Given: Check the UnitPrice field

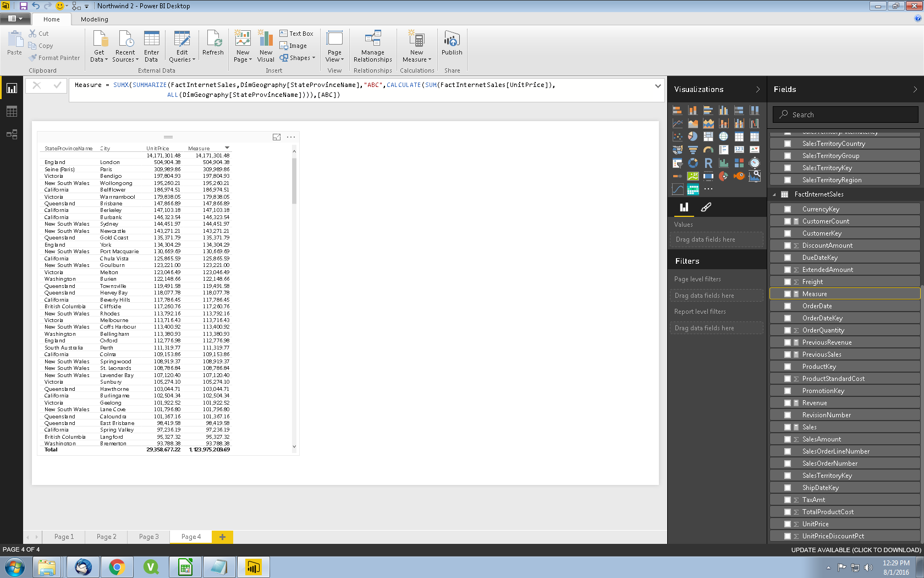Looking at the screenshot, I should tap(788, 524).
